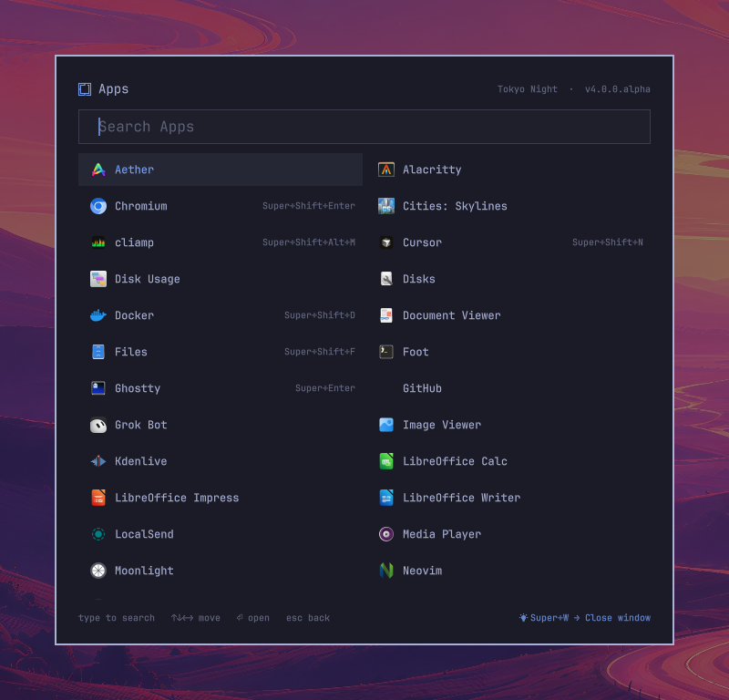Click the Super+Shift+N shortcut hint
This screenshot has height=700, width=729.
[x=608, y=242]
